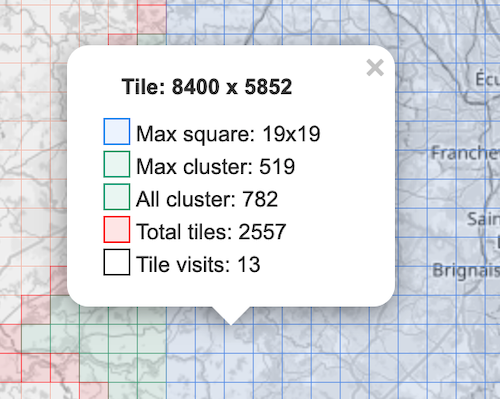
Task: Click the blue tile below the popup pointer
Action: [x=239, y=339]
